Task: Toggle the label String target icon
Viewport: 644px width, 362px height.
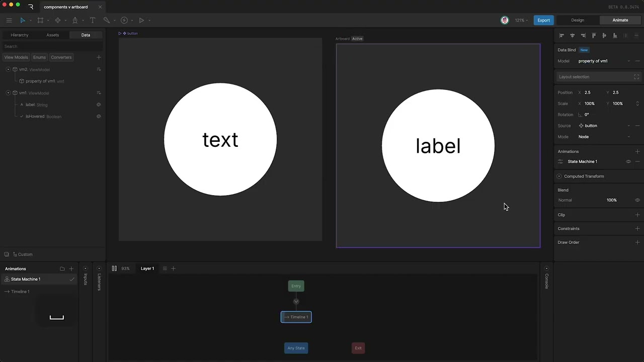Action: coord(99,105)
